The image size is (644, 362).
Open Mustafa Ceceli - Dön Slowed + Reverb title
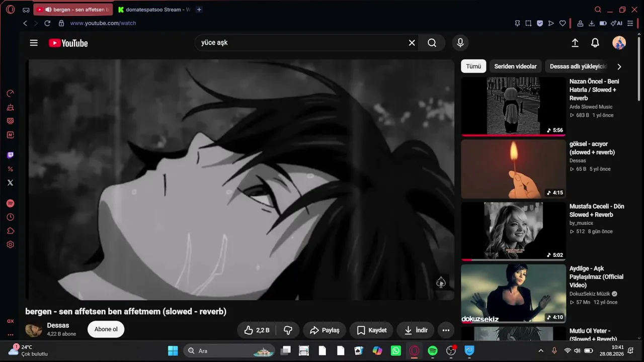pyautogui.click(x=597, y=210)
